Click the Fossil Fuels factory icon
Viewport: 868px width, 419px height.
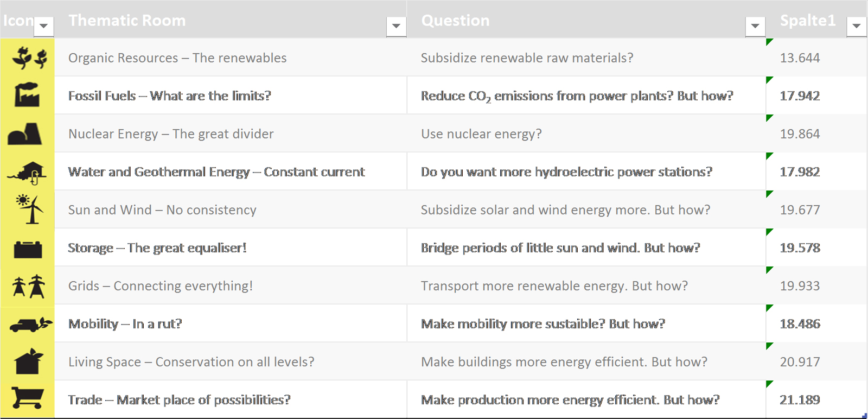[x=27, y=95]
